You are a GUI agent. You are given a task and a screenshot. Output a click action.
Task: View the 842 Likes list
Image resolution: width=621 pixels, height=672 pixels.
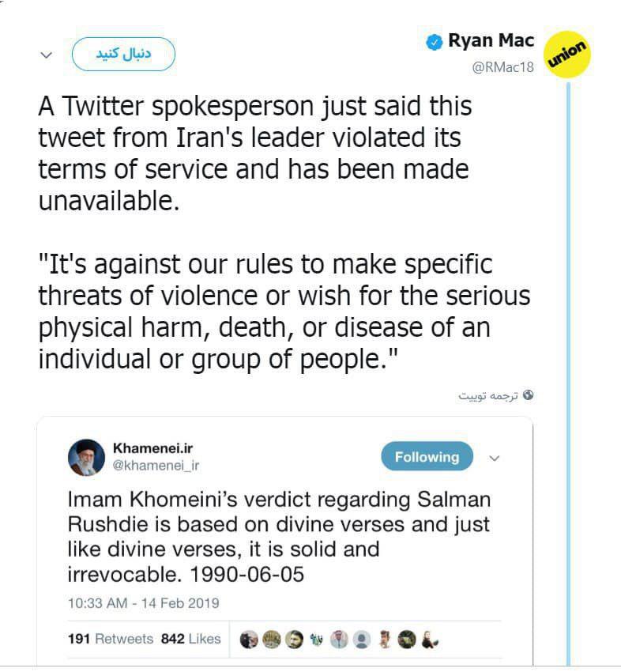190,639
